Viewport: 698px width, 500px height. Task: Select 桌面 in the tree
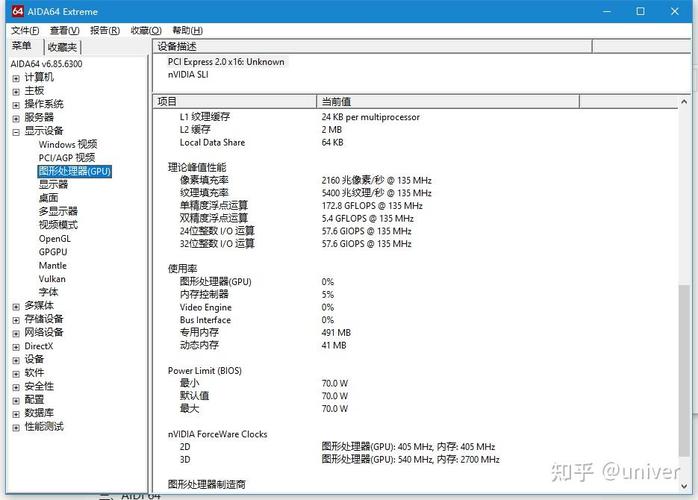pos(48,198)
